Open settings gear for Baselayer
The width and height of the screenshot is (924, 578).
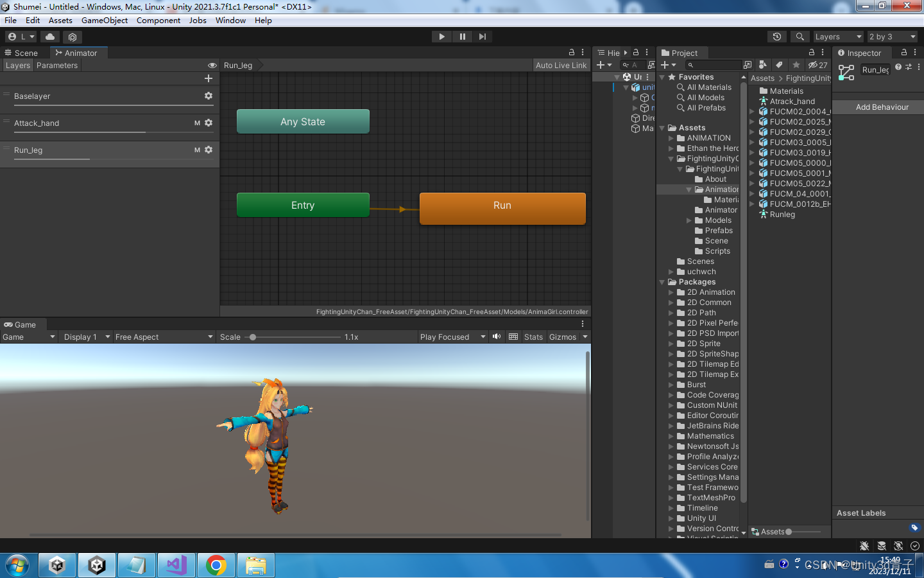[209, 96]
